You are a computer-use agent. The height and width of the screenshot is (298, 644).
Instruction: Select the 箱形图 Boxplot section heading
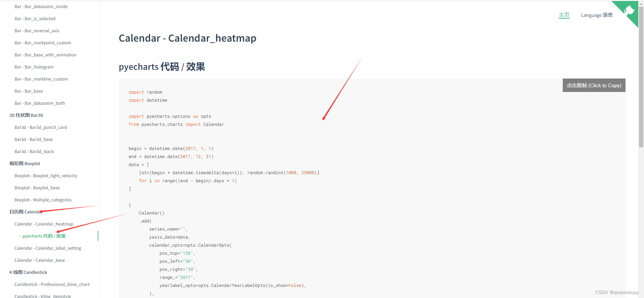[25, 163]
